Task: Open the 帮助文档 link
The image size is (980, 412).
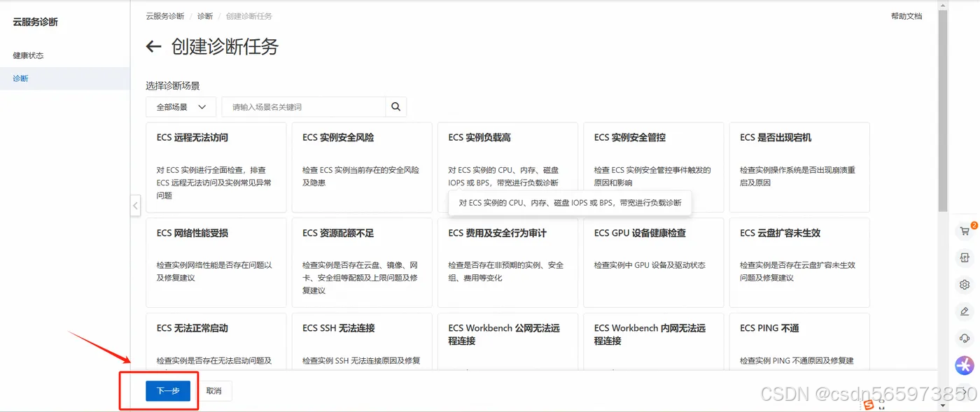Action: click(906, 15)
